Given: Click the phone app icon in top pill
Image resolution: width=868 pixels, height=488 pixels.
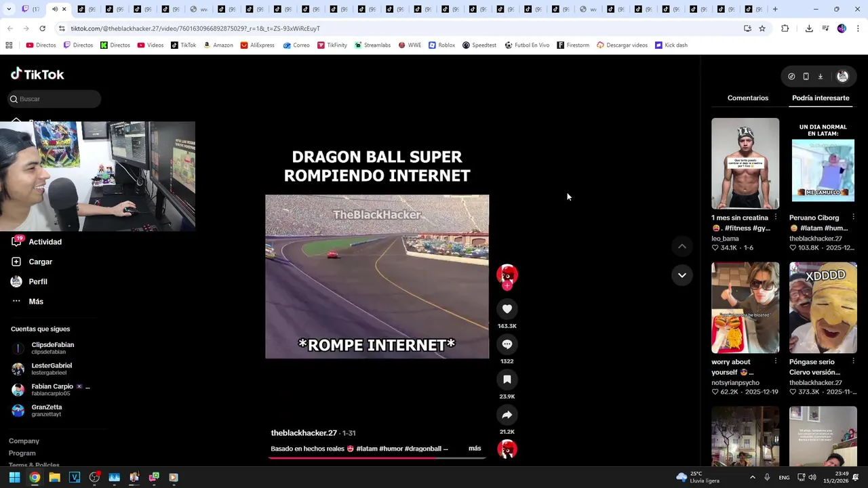Looking at the screenshot, I should [x=806, y=77].
